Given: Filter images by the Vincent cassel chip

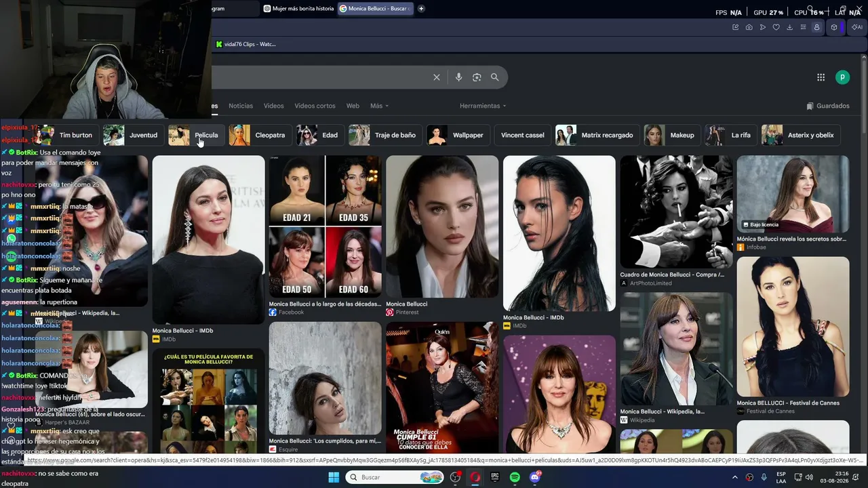Looking at the screenshot, I should [x=522, y=135].
